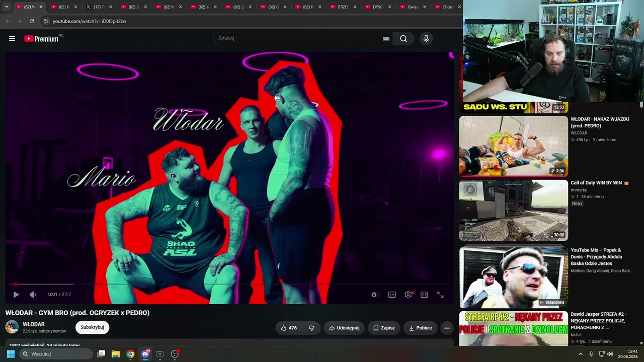Share the video via Udostępnij

point(344,328)
